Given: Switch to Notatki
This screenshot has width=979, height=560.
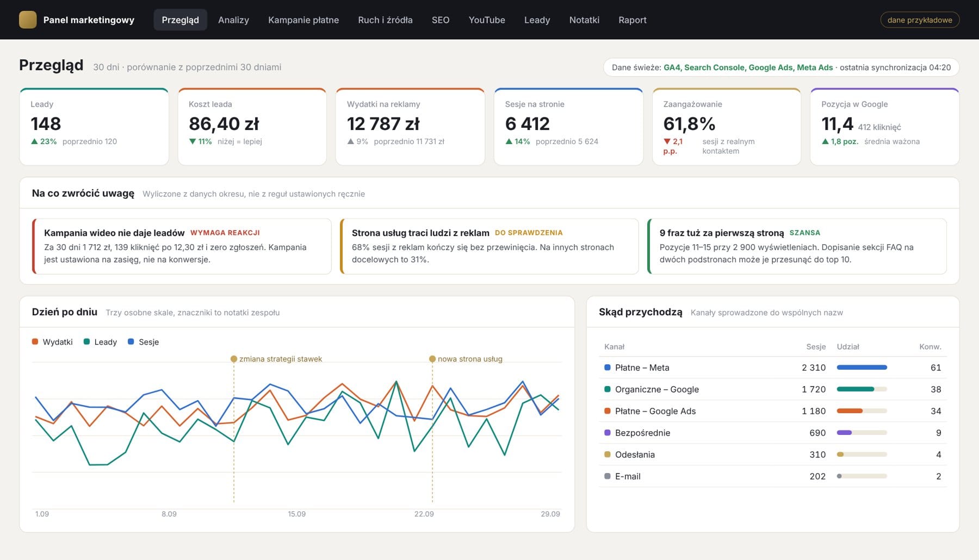Looking at the screenshot, I should pyautogui.click(x=584, y=20).
